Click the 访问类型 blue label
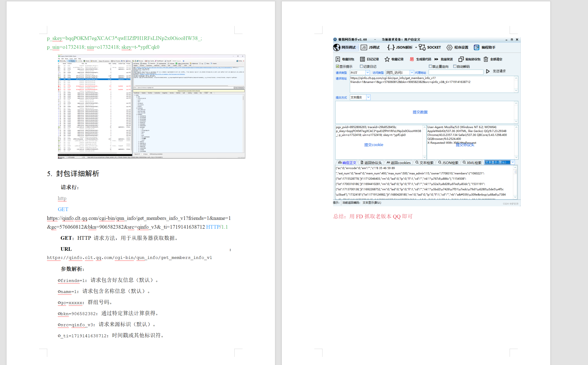This screenshot has height=365, width=588. tap(378, 73)
